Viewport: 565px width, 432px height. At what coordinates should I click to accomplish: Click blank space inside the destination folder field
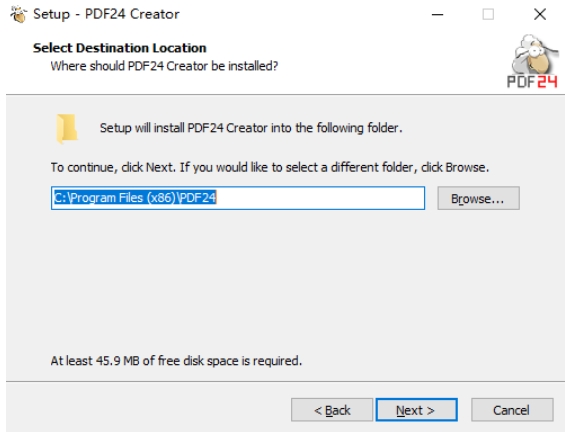pyautogui.click(x=320, y=198)
